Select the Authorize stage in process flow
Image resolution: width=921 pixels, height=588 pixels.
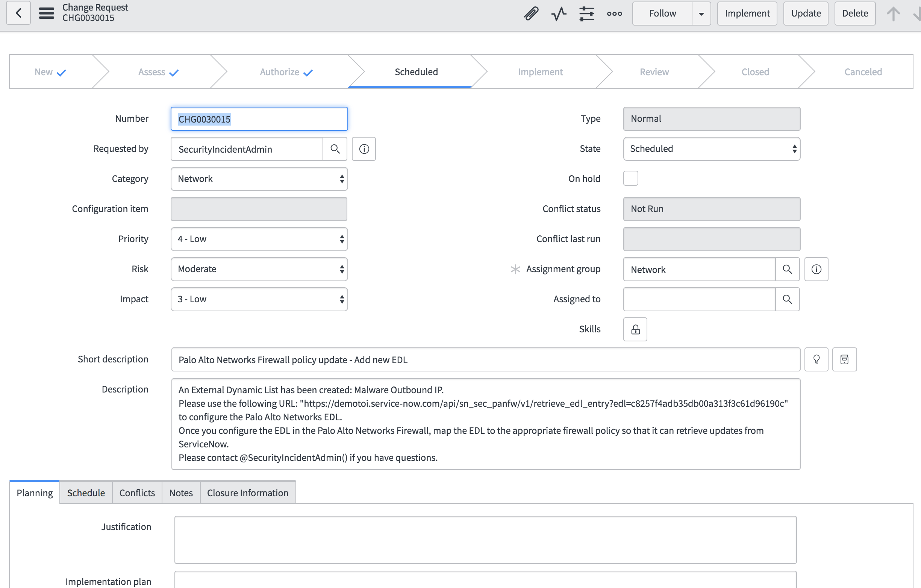pos(286,72)
